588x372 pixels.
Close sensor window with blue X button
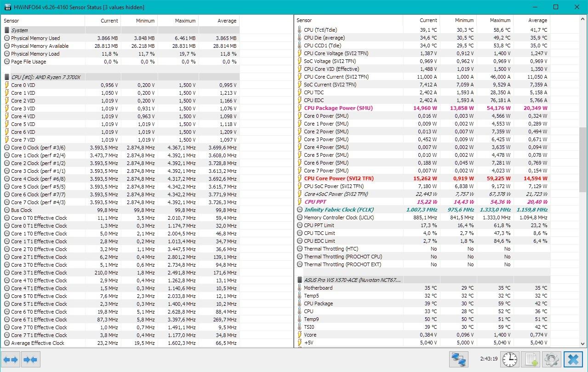coord(573,359)
